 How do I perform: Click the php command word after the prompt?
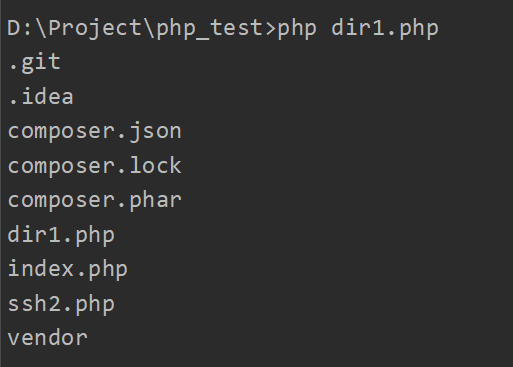297,30
